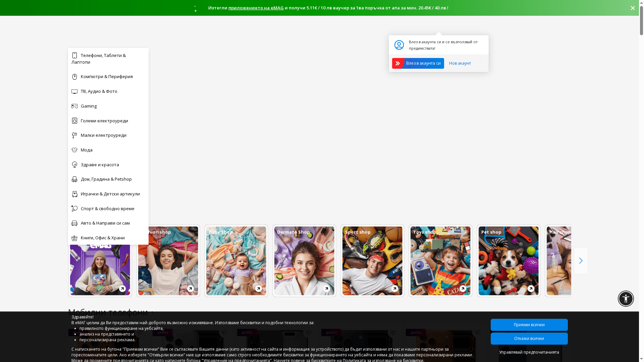The image size is (644, 362).
Task: Click the small appliance icon for Малки електроуреди
Action: (x=74, y=135)
